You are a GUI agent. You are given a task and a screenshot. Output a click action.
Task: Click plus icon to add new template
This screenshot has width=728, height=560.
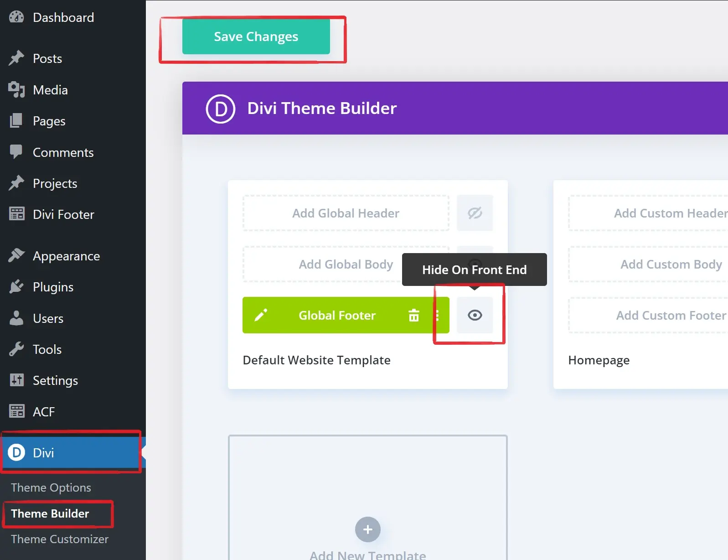click(x=368, y=529)
